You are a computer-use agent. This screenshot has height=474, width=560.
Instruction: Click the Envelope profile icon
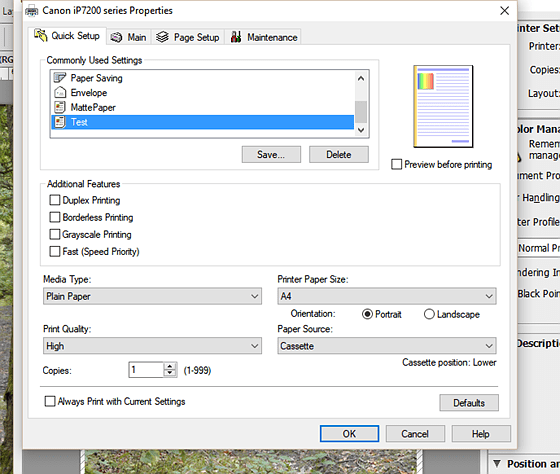pos(60,93)
